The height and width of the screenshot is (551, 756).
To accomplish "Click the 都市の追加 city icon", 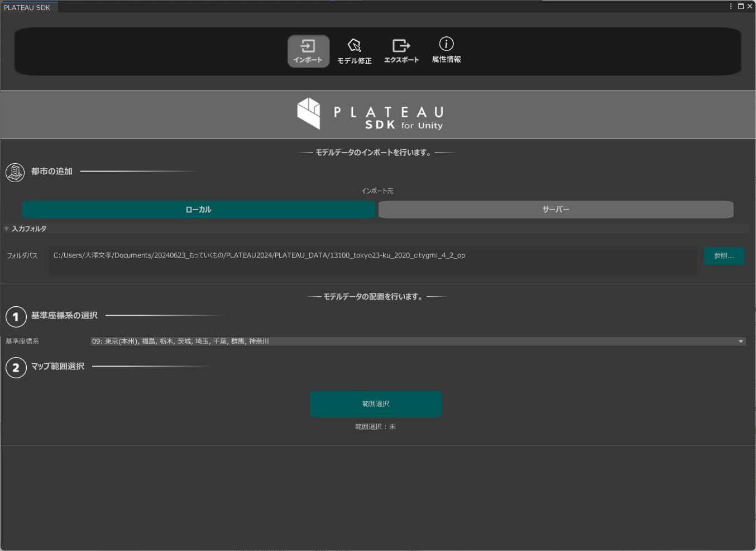I will pos(15,172).
